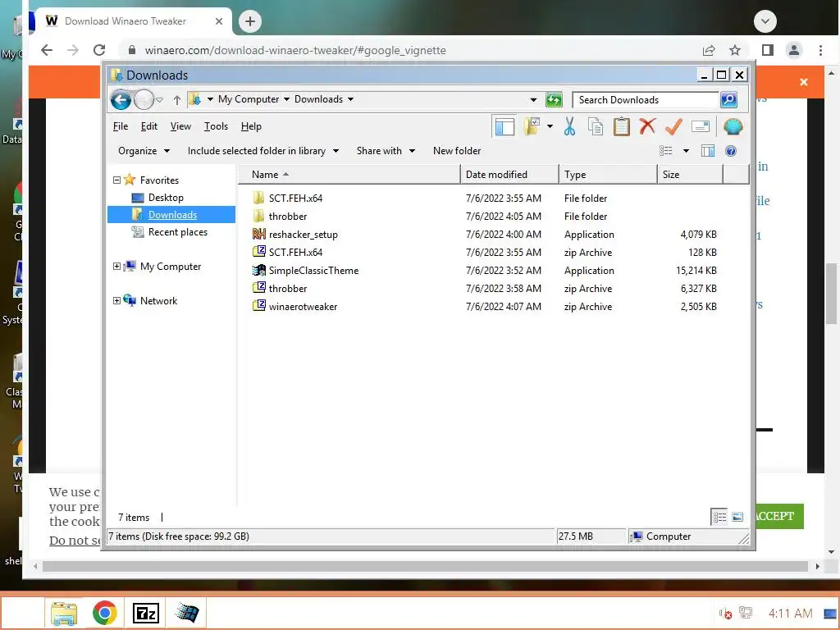Open Chrome profile avatar icon
Image resolution: width=840 pixels, height=630 pixels.
794,50
